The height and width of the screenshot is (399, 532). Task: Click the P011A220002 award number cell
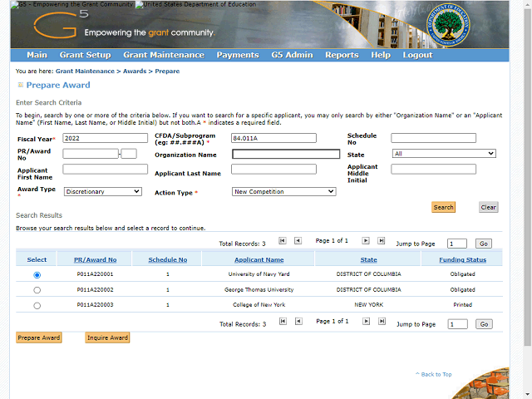(x=95, y=290)
